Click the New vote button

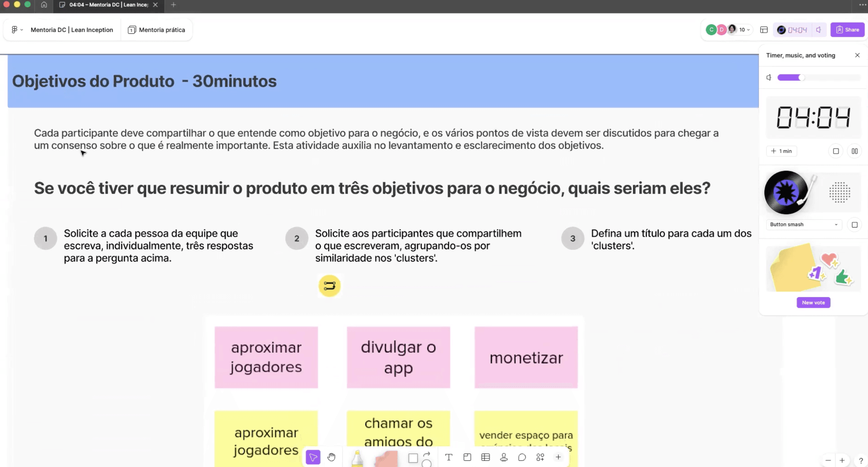tap(813, 303)
